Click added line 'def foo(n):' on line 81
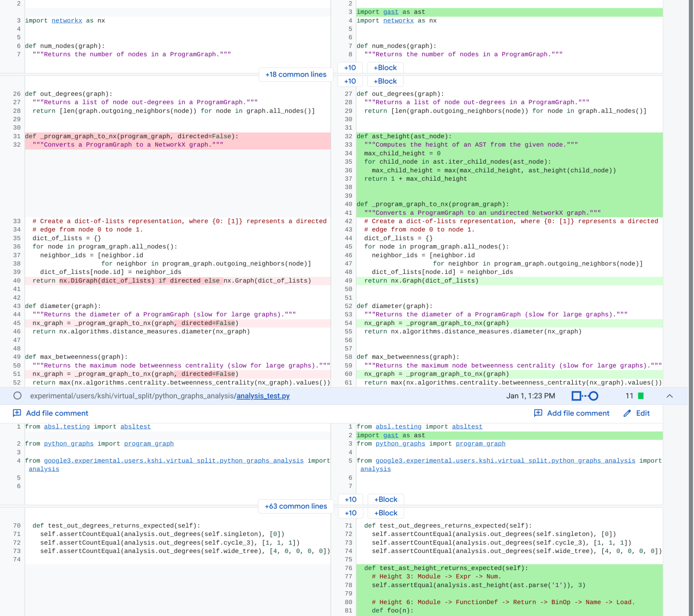 (393, 611)
